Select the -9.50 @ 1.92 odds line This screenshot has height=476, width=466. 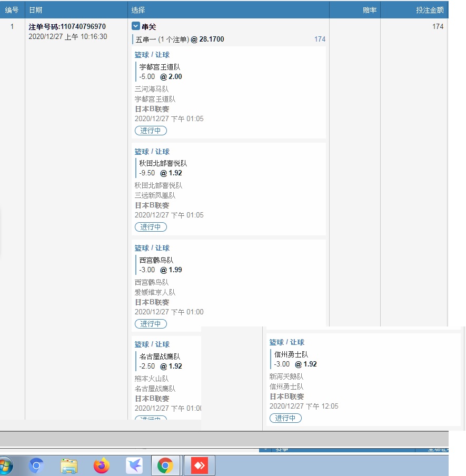point(160,173)
